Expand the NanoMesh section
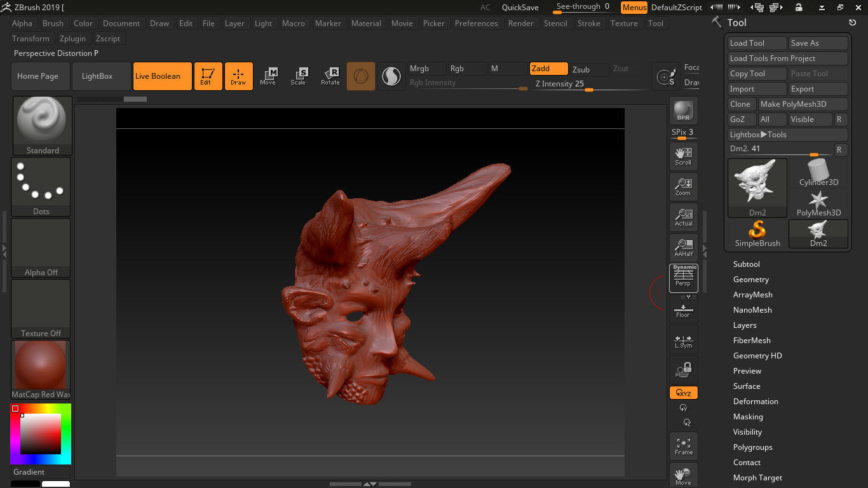Image resolution: width=868 pixels, height=488 pixels. pyautogui.click(x=752, y=310)
